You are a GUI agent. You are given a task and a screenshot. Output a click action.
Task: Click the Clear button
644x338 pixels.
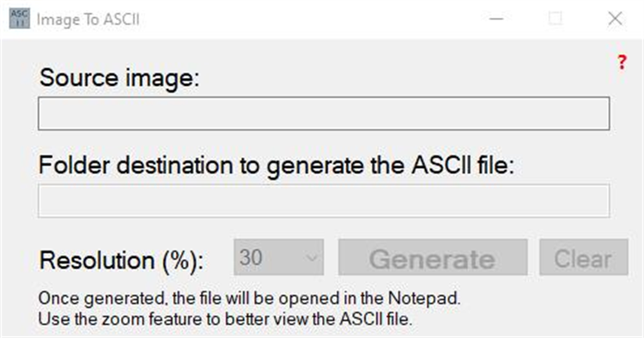[584, 257]
